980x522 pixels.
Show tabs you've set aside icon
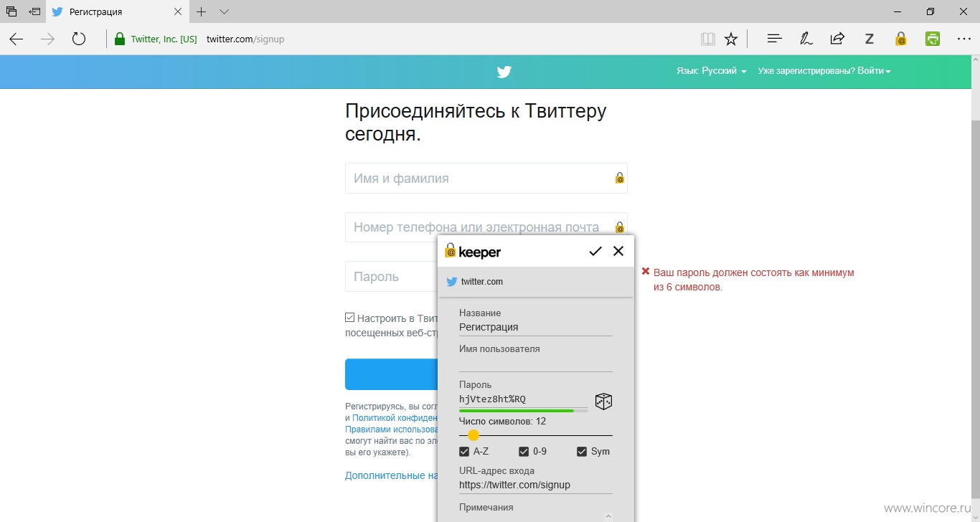tap(11, 11)
